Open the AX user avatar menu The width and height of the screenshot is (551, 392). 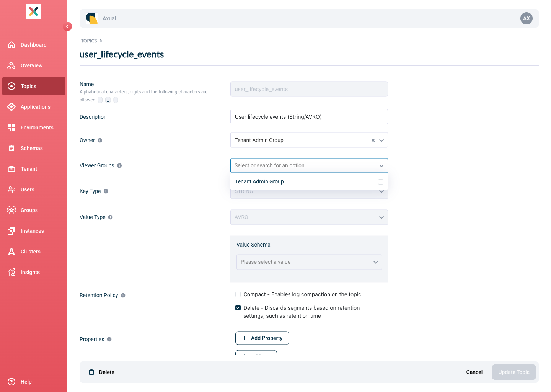[x=527, y=18]
